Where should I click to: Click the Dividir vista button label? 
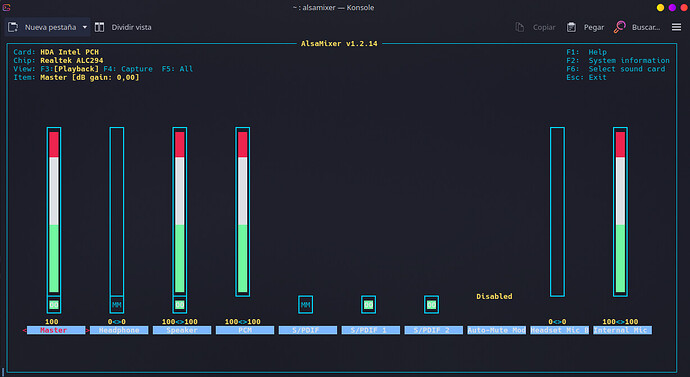pyautogui.click(x=132, y=27)
